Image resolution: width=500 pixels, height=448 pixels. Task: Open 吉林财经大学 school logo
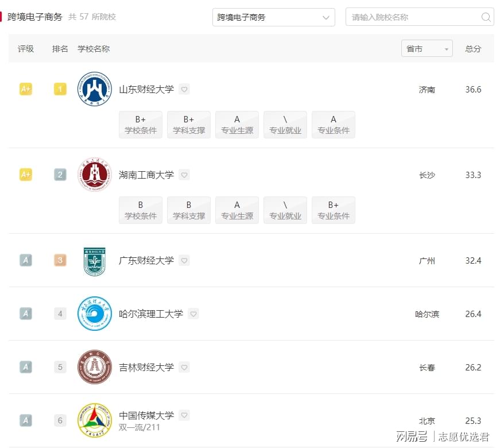(x=95, y=367)
